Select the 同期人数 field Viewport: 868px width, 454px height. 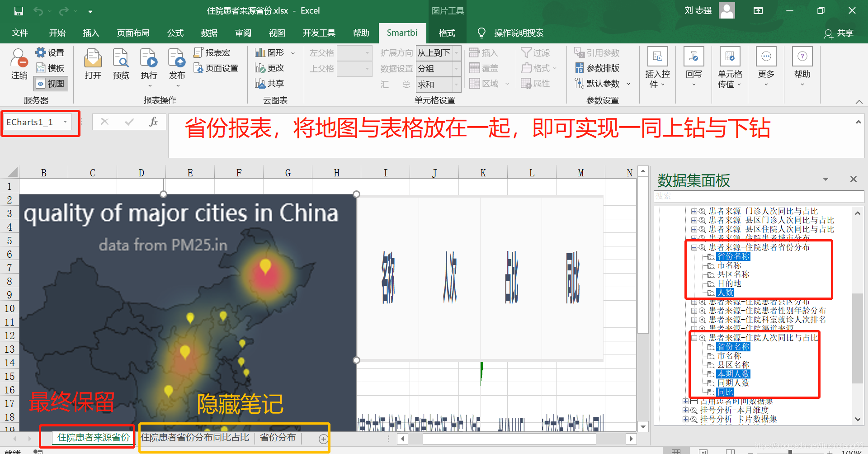coord(733,383)
